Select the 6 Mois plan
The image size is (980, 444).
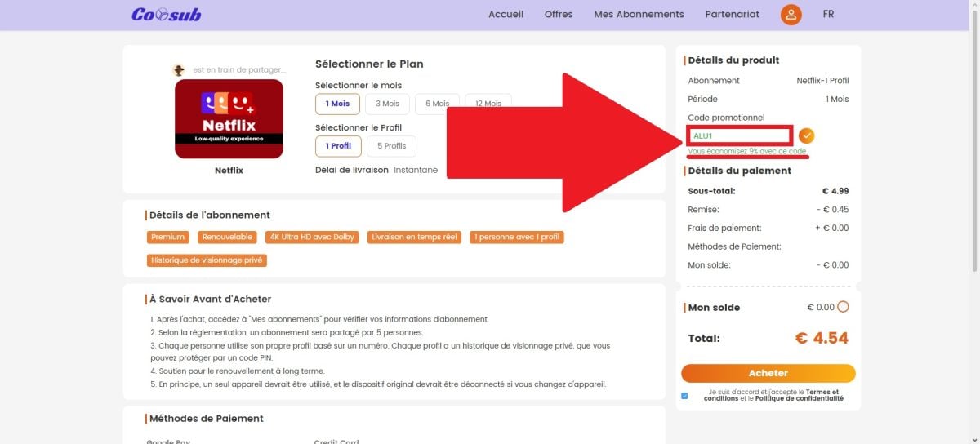point(437,104)
